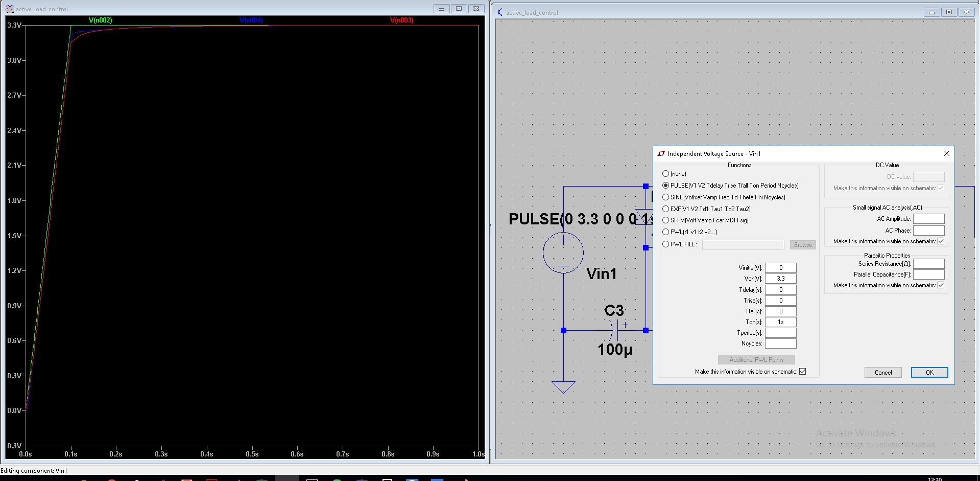Toggle AC analysis visible on schematic checkbox
980x481 pixels.
tap(941, 241)
